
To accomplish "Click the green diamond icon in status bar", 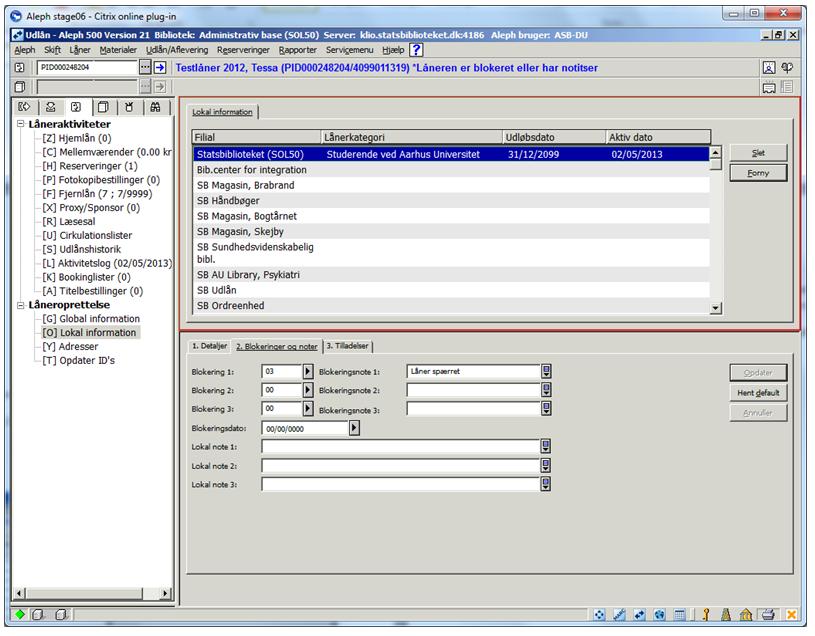I will coord(20,615).
